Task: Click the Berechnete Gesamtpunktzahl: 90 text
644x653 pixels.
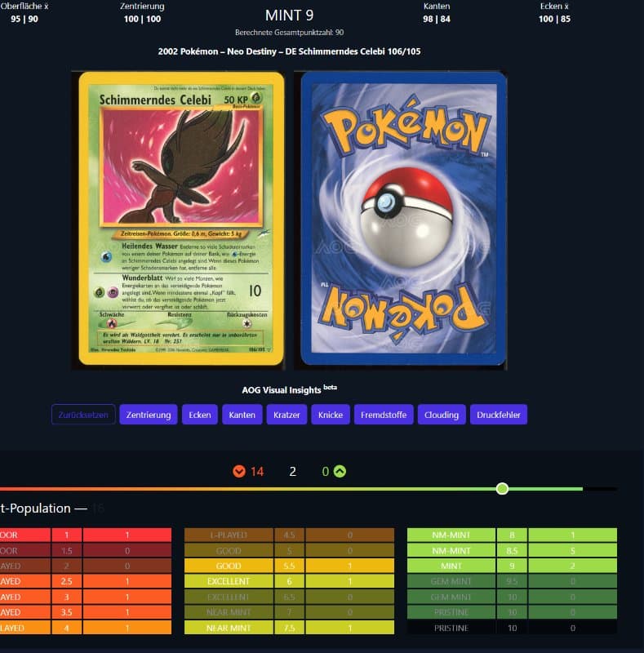Action: pyautogui.click(x=289, y=33)
